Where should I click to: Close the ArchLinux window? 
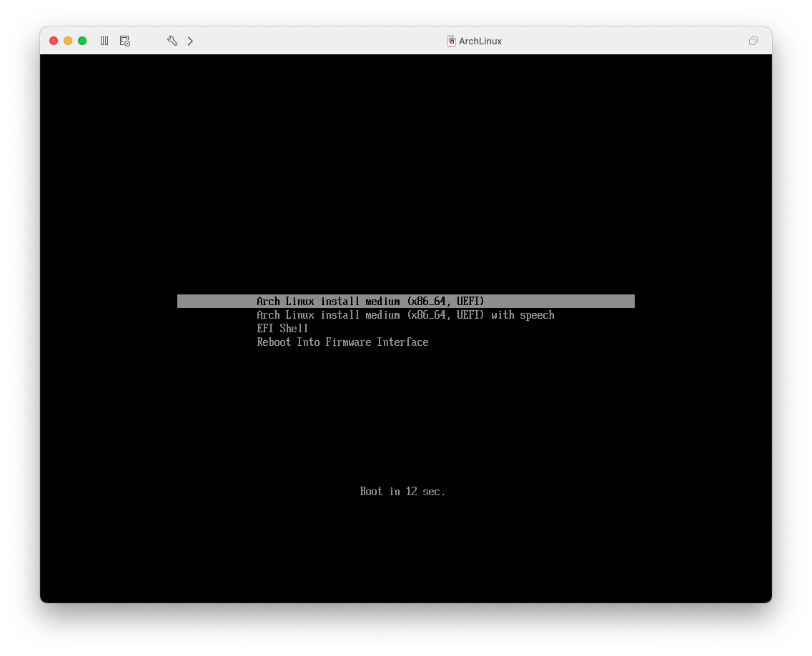[54, 41]
